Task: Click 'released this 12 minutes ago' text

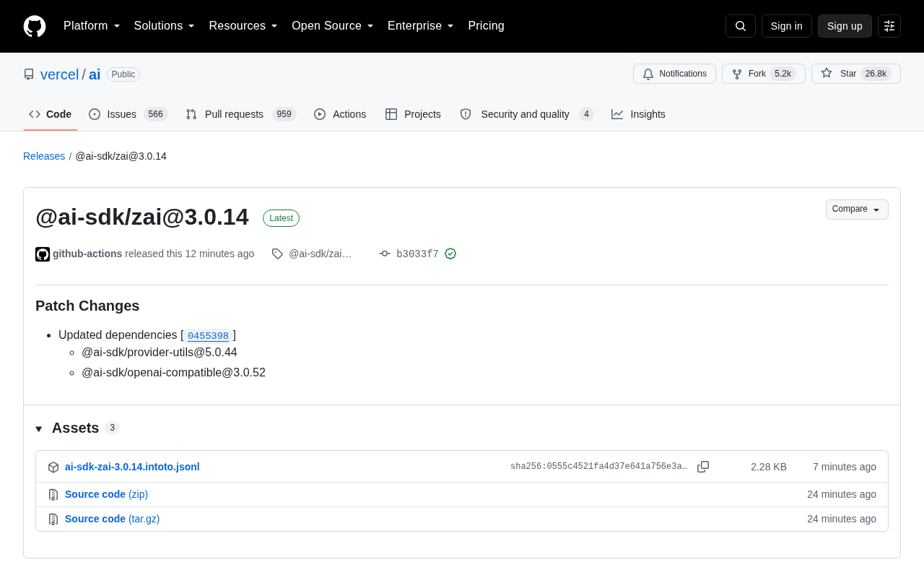Action: coord(190,254)
